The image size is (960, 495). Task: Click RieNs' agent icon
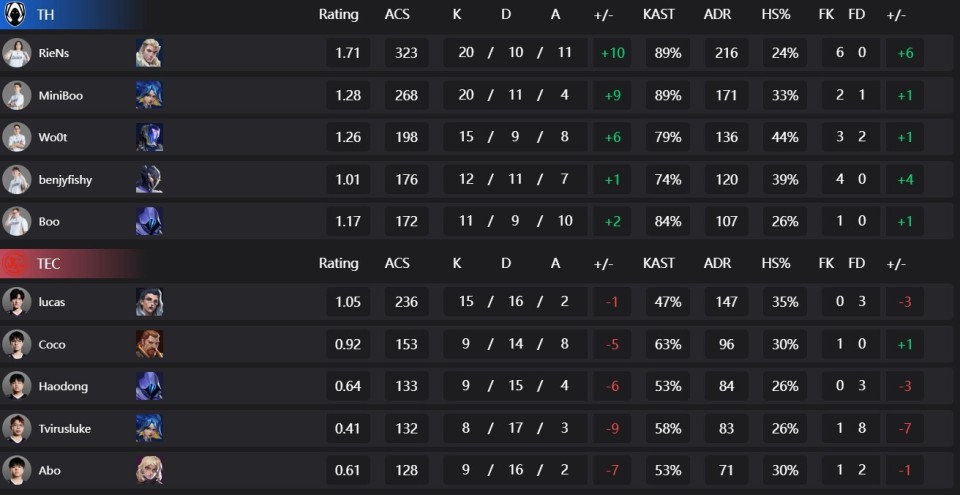(x=149, y=53)
